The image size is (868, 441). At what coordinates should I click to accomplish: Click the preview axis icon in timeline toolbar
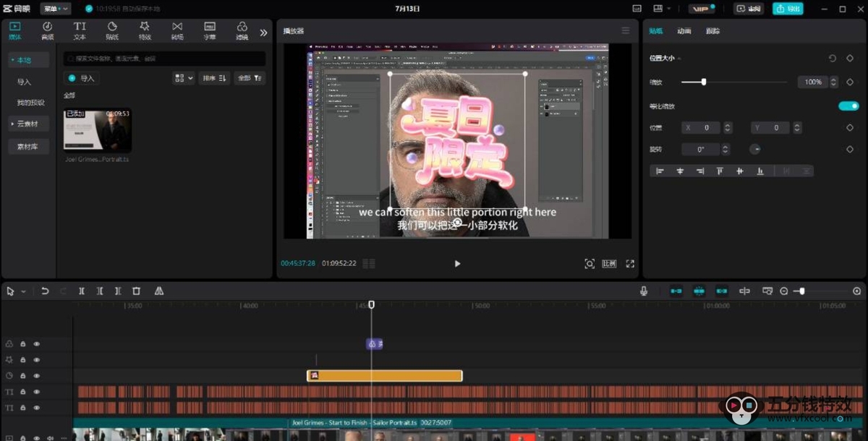(744, 291)
